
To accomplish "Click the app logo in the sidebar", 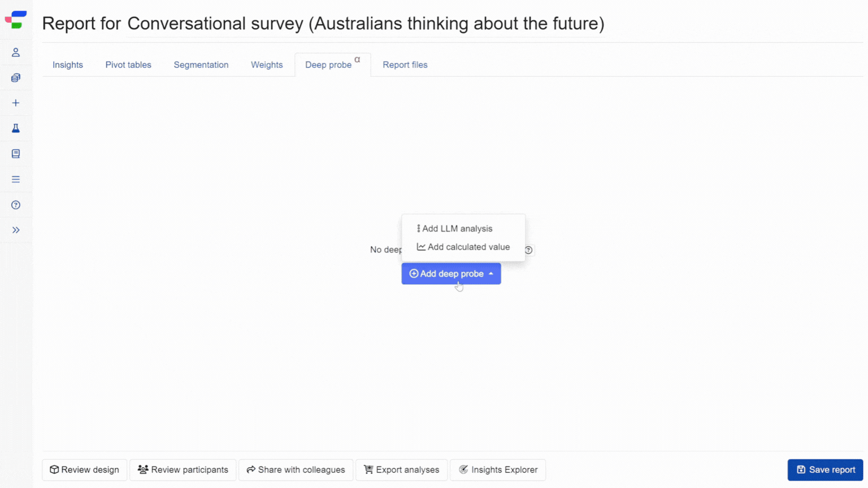I will [x=16, y=19].
